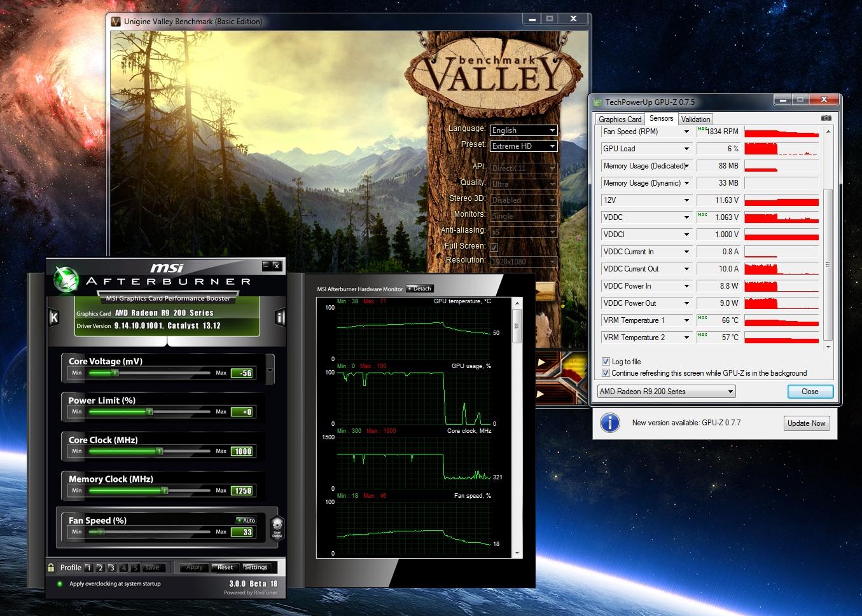Click the Core Voltage slider handle
The height and width of the screenshot is (616, 862).
pyautogui.click(x=115, y=373)
